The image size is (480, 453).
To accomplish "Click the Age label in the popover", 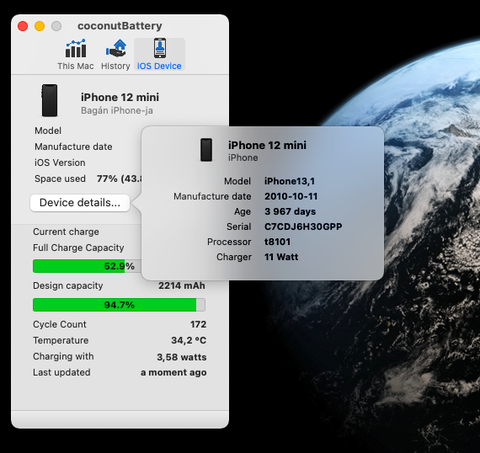I will [x=242, y=212].
